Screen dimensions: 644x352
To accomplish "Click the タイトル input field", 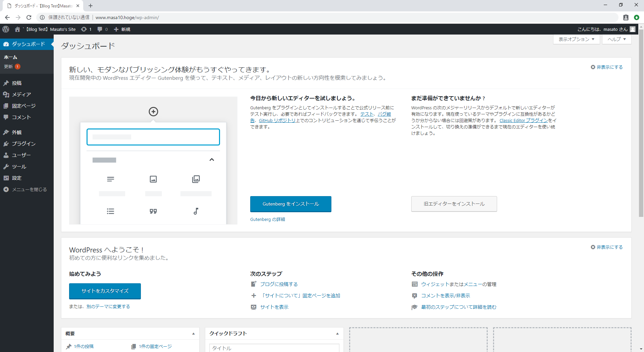I will click(274, 348).
